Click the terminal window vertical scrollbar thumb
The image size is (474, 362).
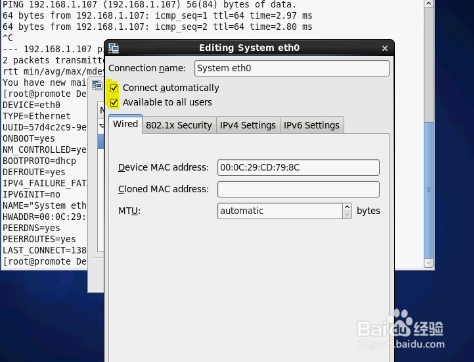(x=429, y=190)
